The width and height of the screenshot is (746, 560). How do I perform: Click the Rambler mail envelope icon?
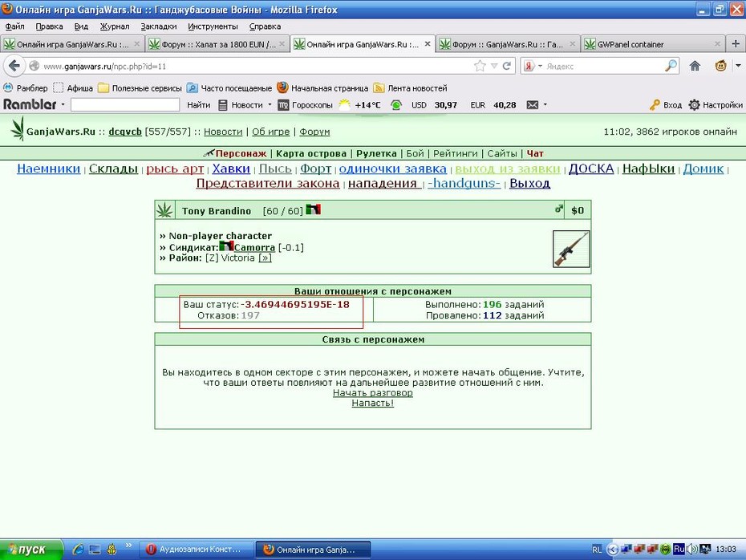[x=533, y=104]
